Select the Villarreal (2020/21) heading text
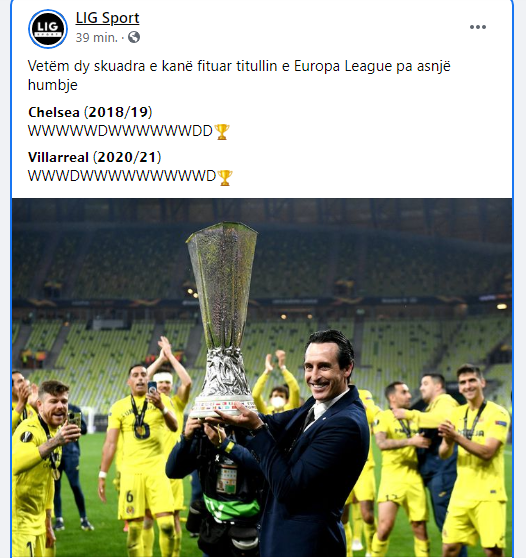This screenshot has height=558, width=526. 95,157
